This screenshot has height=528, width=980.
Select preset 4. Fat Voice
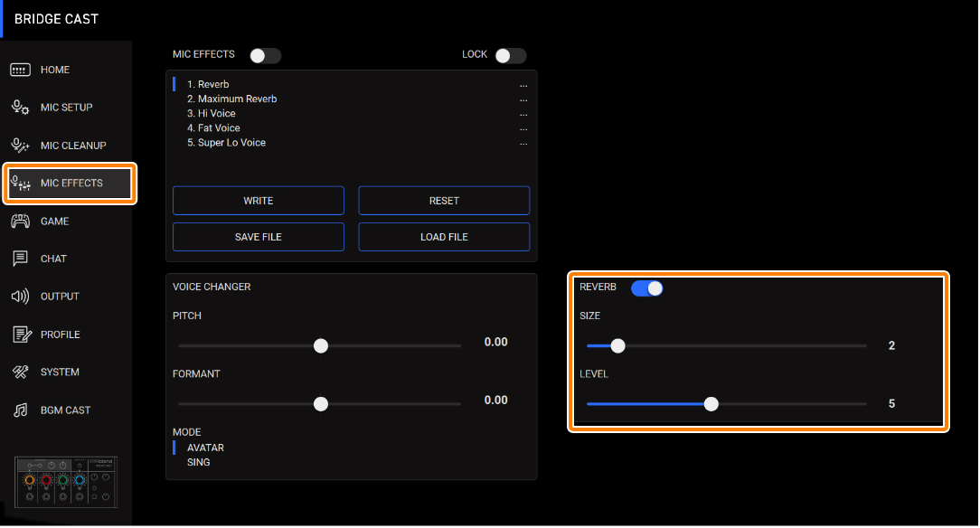coord(213,128)
